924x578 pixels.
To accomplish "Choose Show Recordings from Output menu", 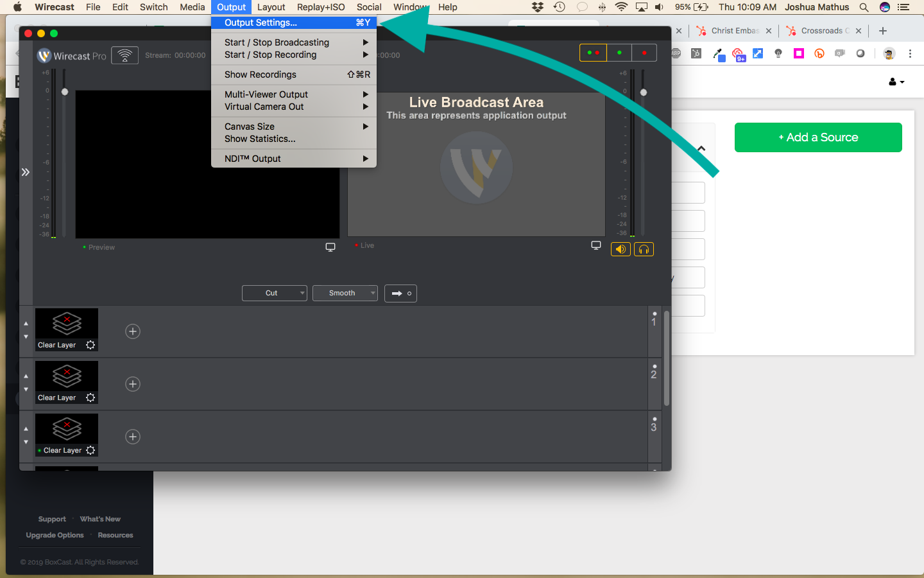I will (261, 74).
